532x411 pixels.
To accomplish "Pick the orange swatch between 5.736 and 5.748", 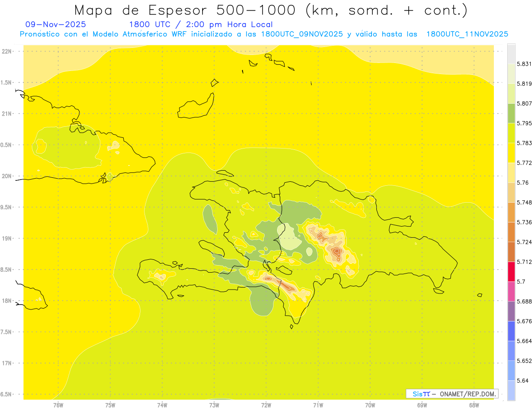I will [511, 212].
